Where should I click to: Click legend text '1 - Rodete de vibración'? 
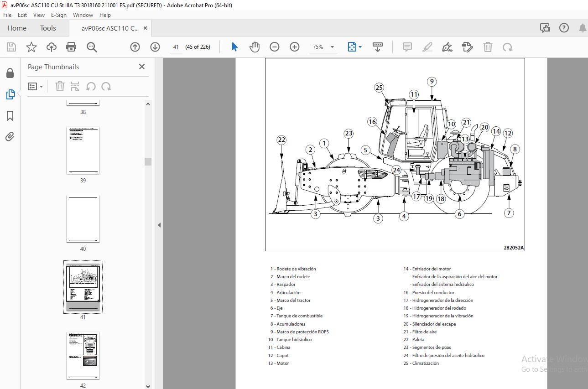tap(293, 269)
